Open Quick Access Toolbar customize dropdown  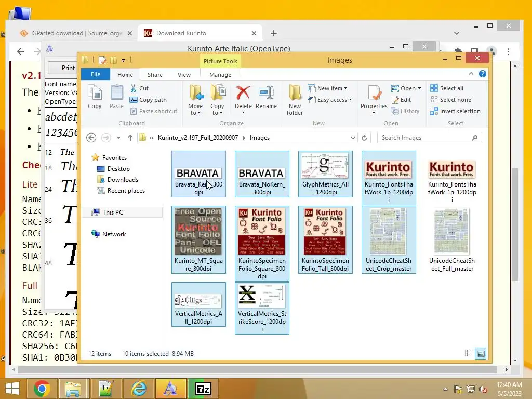click(x=123, y=60)
